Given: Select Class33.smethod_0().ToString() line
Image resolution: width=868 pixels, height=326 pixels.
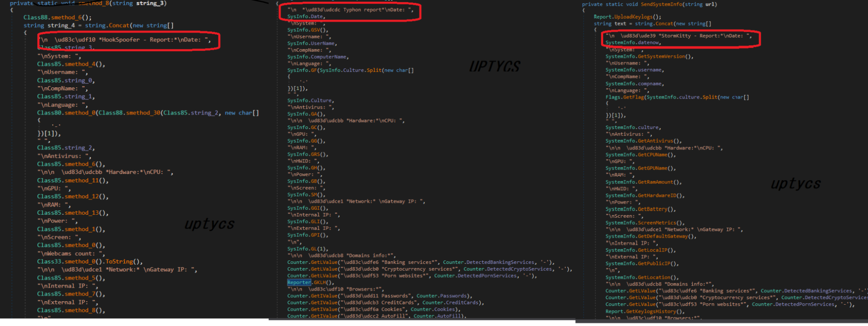Looking at the screenshot, I should coord(90,262).
